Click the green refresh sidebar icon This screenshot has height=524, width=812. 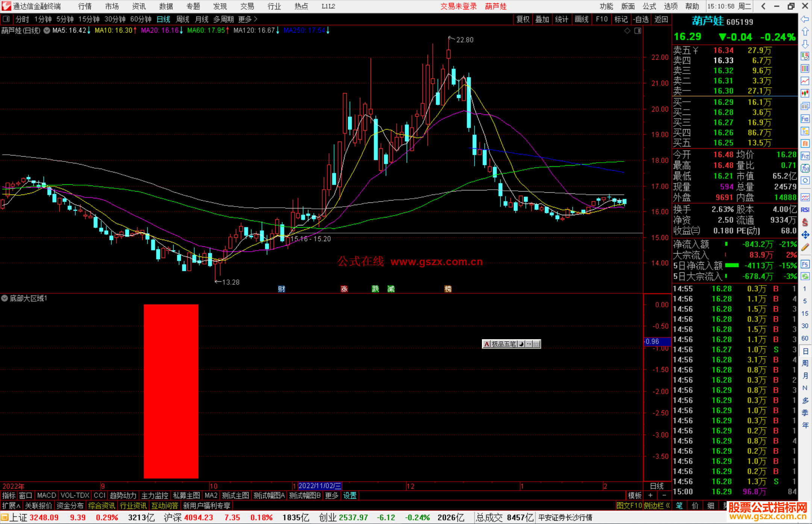[805, 276]
